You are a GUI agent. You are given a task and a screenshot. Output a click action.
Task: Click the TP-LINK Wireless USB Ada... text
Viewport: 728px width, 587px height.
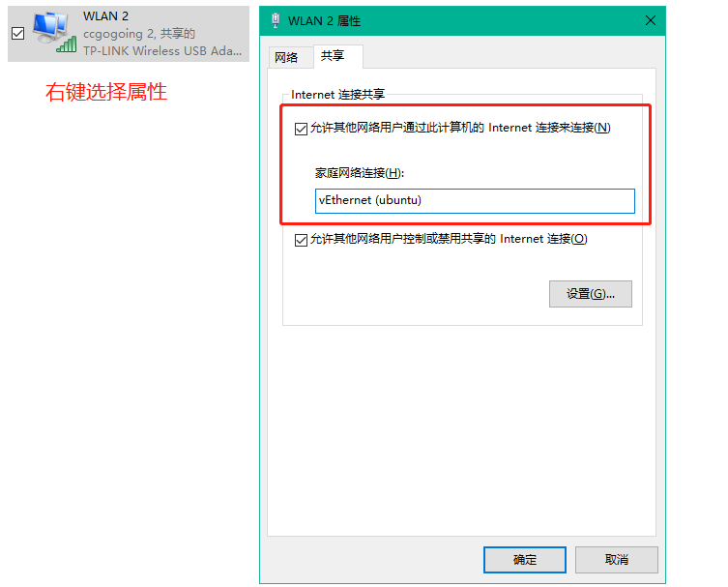pyautogui.click(x=162, y=50)
